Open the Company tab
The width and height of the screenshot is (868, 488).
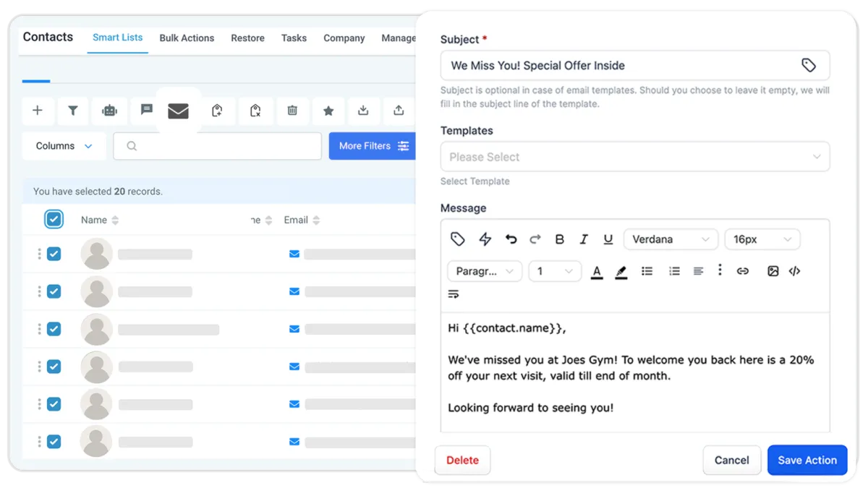(344, 38)
